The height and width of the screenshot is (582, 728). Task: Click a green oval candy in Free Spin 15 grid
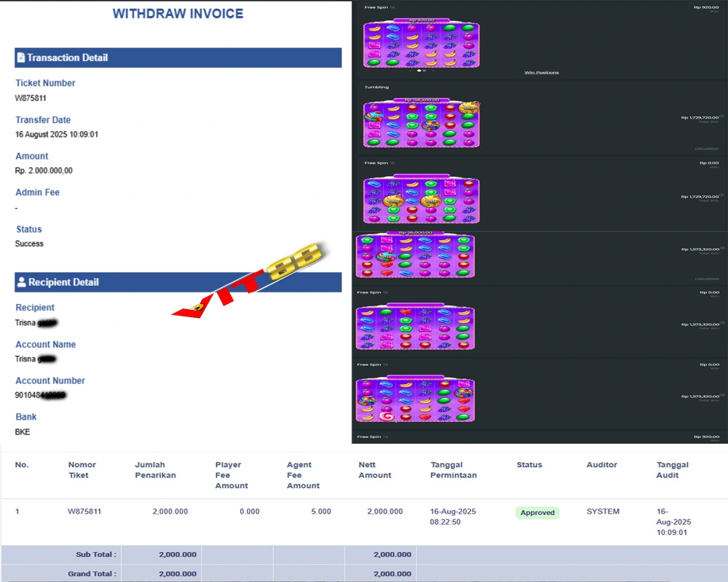(x=430, y=186)
